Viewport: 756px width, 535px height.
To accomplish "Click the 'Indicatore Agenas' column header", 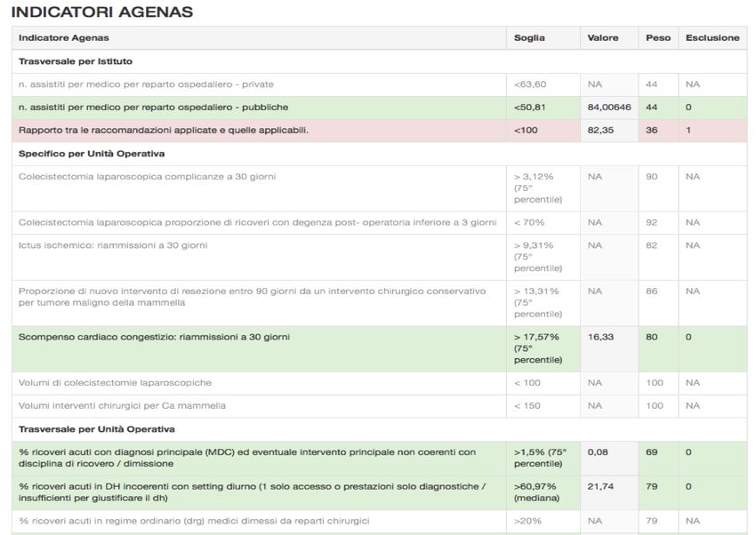I will [x=64, y=37].
